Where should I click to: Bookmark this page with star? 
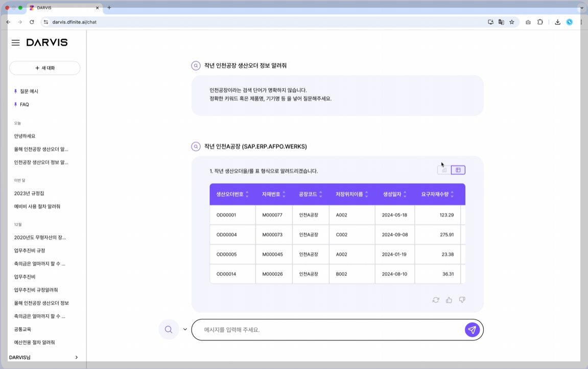[x=512, y=22]
